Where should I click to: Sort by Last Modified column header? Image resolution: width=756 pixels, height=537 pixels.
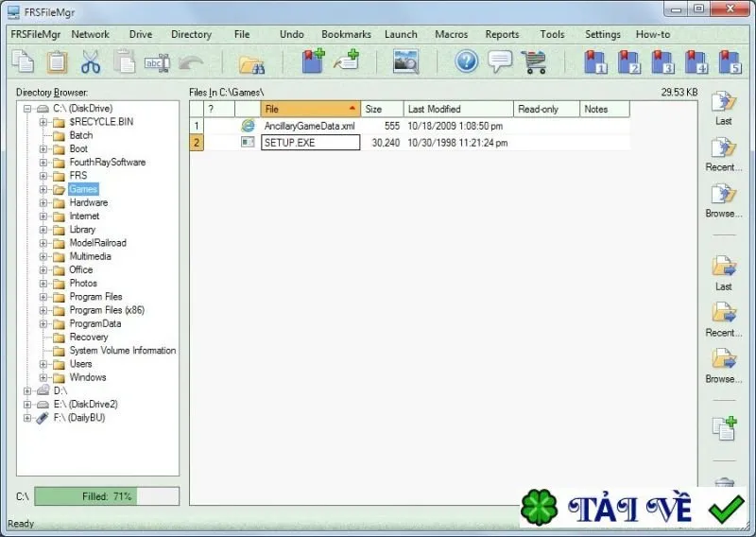(458, 109)
